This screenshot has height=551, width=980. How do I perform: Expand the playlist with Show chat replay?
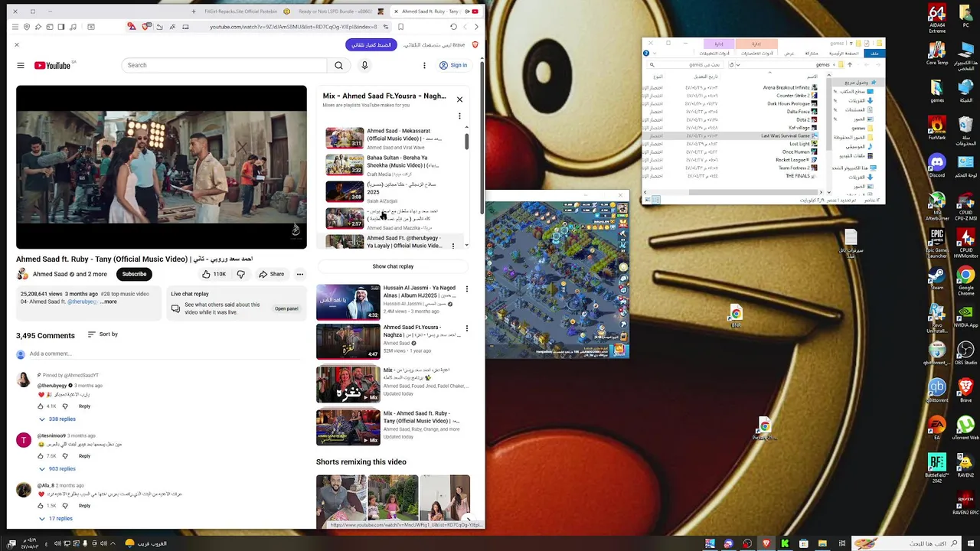point(393,266)
